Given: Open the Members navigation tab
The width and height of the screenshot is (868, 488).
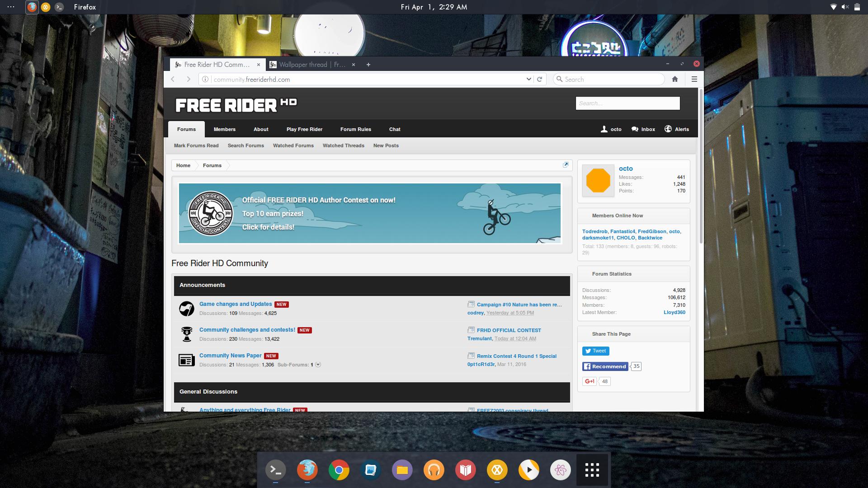Looking at the screenshot, I should click(x=225, y=129).
